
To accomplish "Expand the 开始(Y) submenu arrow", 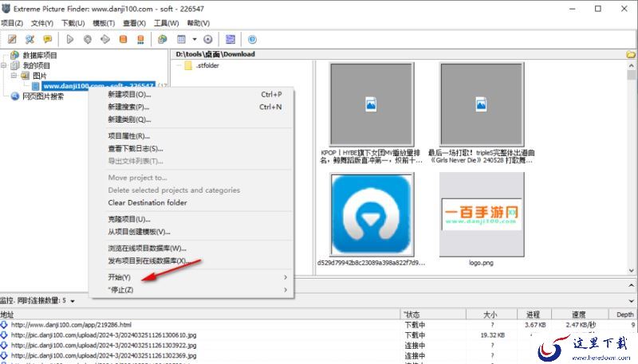I will [x=286, y=277].
